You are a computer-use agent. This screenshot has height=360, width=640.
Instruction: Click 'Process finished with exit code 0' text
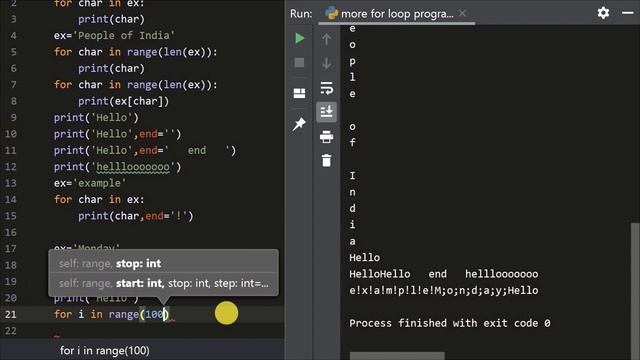coord(449,323)
